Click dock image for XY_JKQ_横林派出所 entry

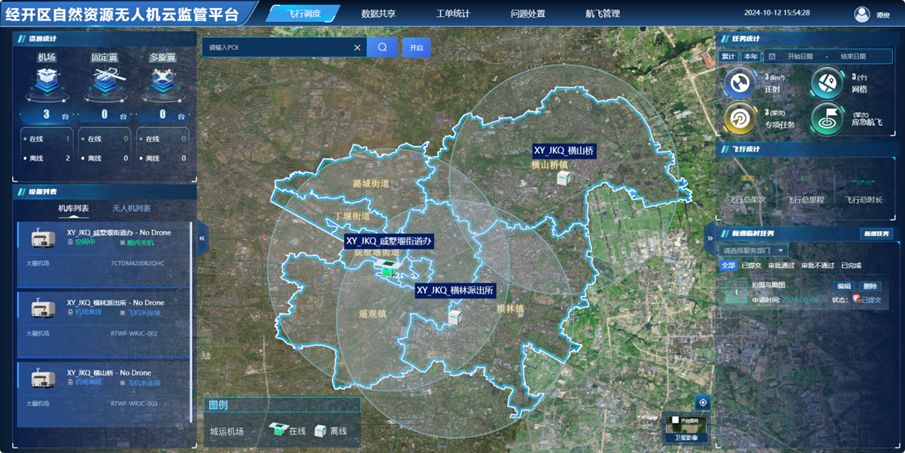pyautogui.click(x=43, y=308)
